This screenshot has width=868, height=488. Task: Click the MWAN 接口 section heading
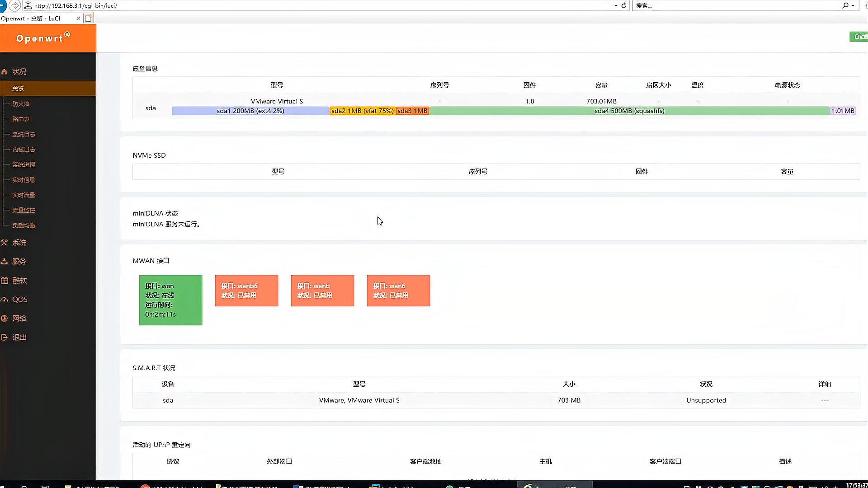(x=151, y=261)
